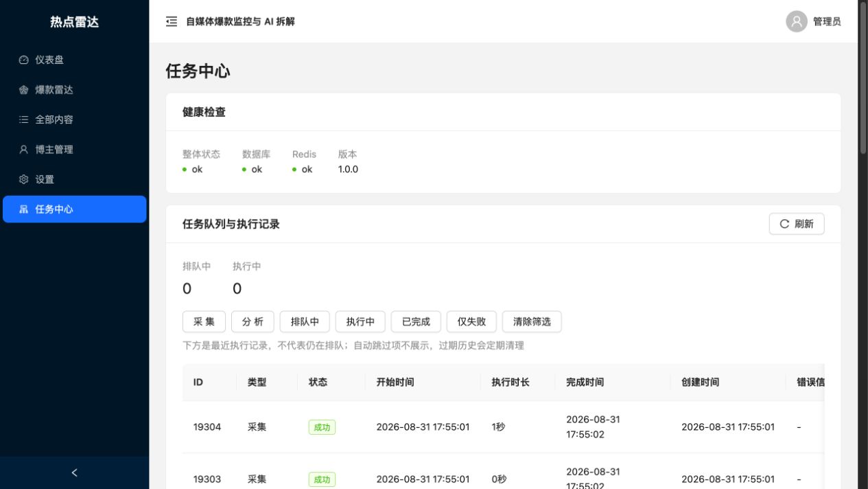The image size is (868, 489).
Task: Go to 爆款雷达 page
Action: [x=74, y=90]
